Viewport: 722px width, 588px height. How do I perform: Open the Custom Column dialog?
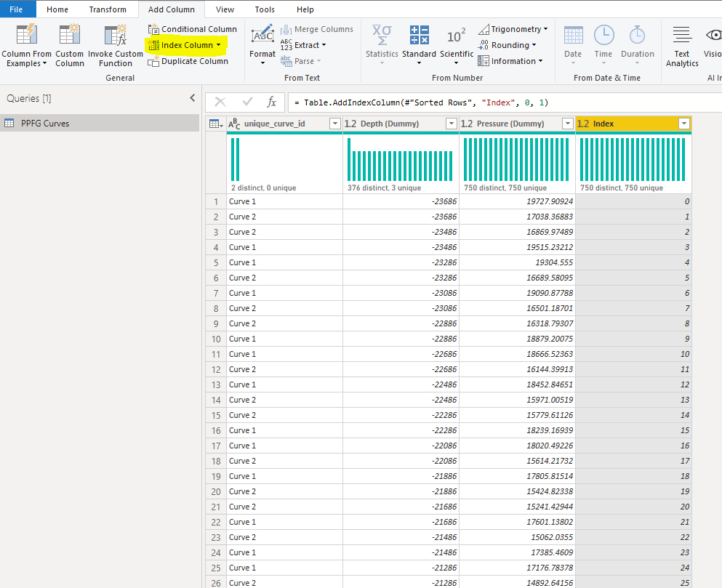[x=69, y=45]
